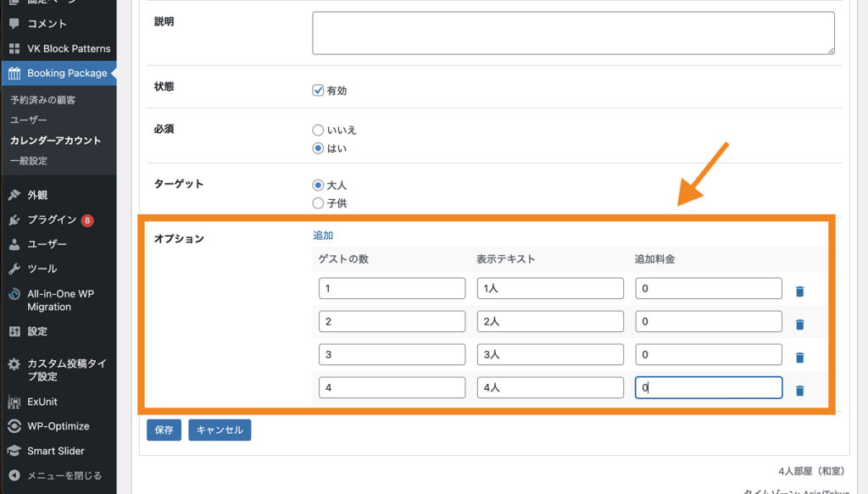Click the 保存 button
Screen dimensions: 868x494
164,430
